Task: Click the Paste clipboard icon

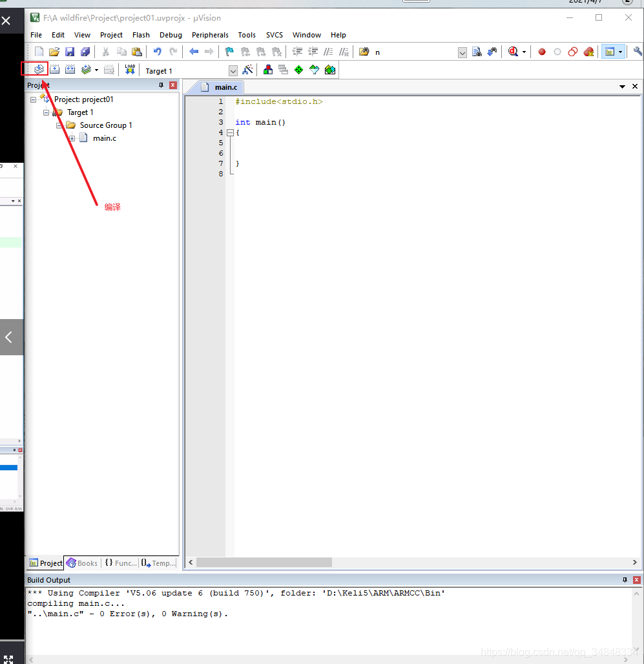Action: (137, 52)
